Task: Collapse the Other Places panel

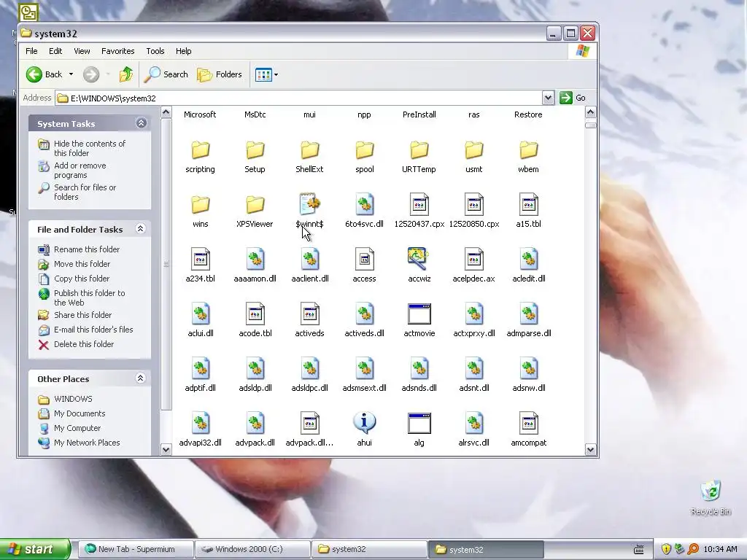Action: 141,378
